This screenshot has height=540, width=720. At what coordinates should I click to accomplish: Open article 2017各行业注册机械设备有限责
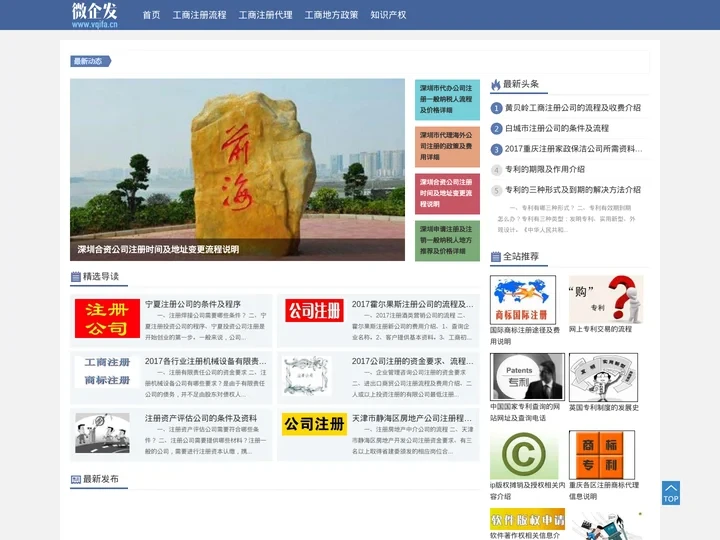pyautogui.click(x=205, y=361)
